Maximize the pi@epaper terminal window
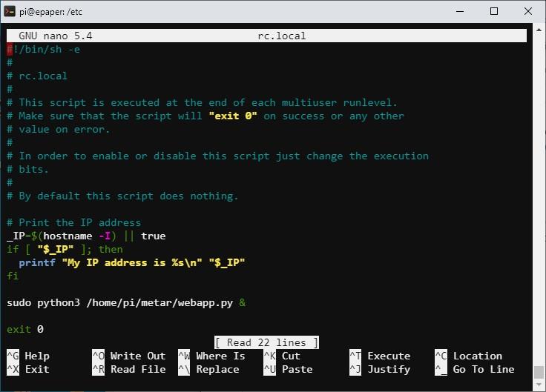The height and width of the screenshot is (392, 546). pyautogui.click(x=494, y=11)
